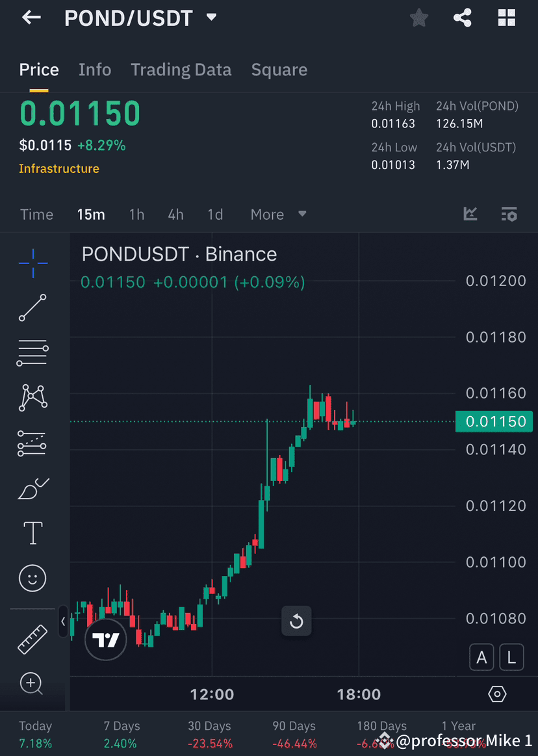Click the TradingView logo on the chart
The height and width of the screenshot is (756, 538).
105,639
